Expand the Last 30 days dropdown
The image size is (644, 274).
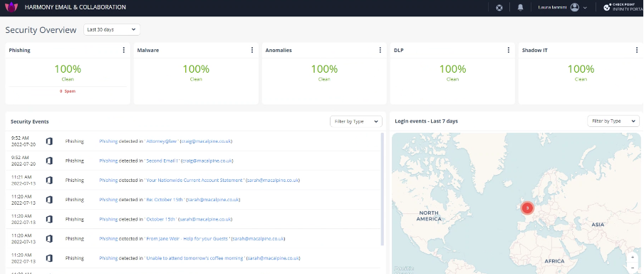point(112,30)
